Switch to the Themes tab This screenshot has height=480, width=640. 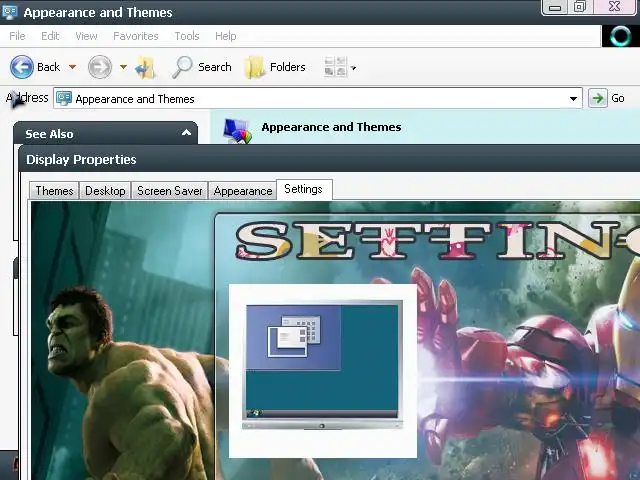(54, 191)
